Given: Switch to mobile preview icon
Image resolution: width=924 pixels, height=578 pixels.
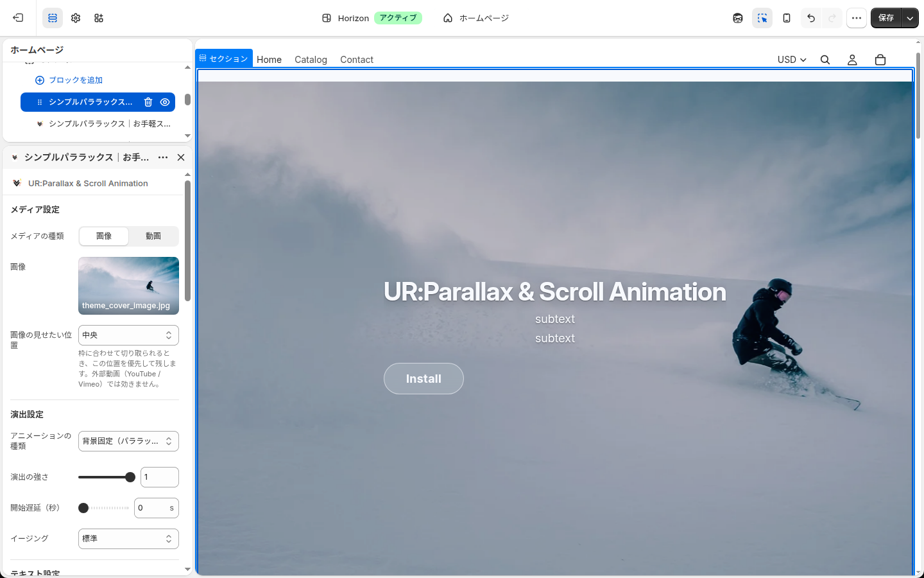Looking at the screenshot, I should point(787,18).
